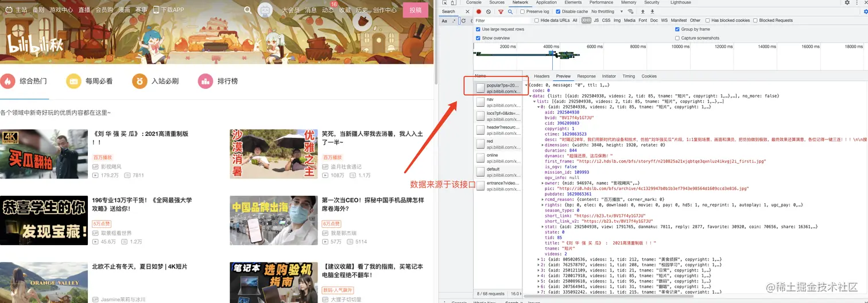The width and height of the screenshot is (868, 303).
Task: Collapse the data node in JSON preview
Action: click(530, 96)
